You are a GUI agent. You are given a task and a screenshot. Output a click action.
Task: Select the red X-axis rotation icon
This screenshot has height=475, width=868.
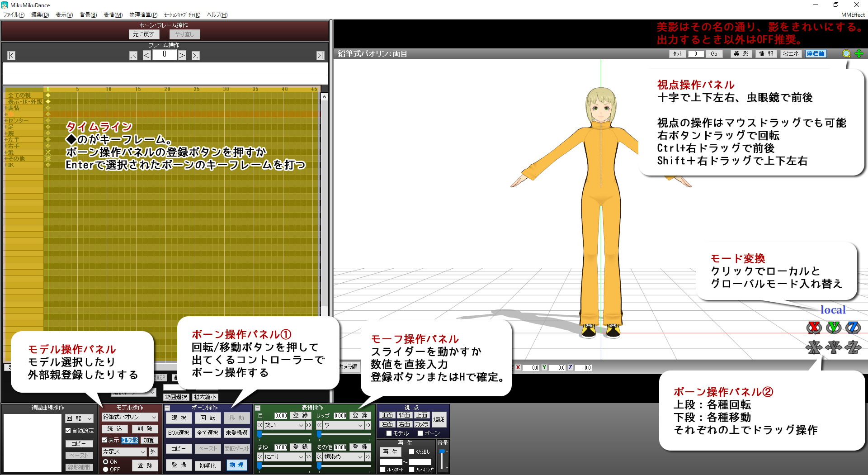[814, 328]
